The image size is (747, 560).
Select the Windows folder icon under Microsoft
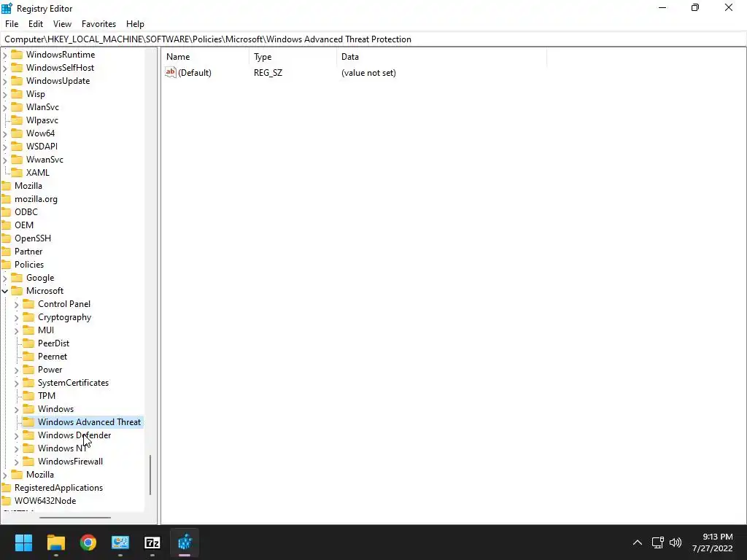point(28,409)
